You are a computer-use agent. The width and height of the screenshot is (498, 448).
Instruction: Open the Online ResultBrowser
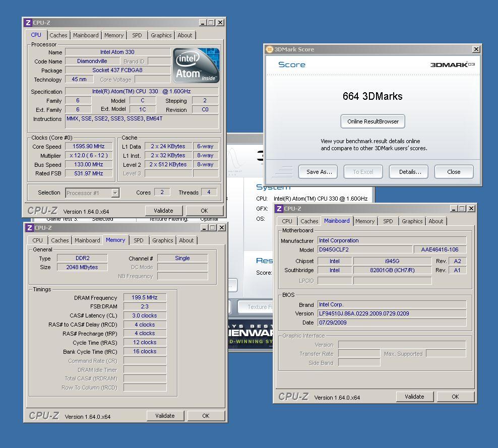point(373,121)
